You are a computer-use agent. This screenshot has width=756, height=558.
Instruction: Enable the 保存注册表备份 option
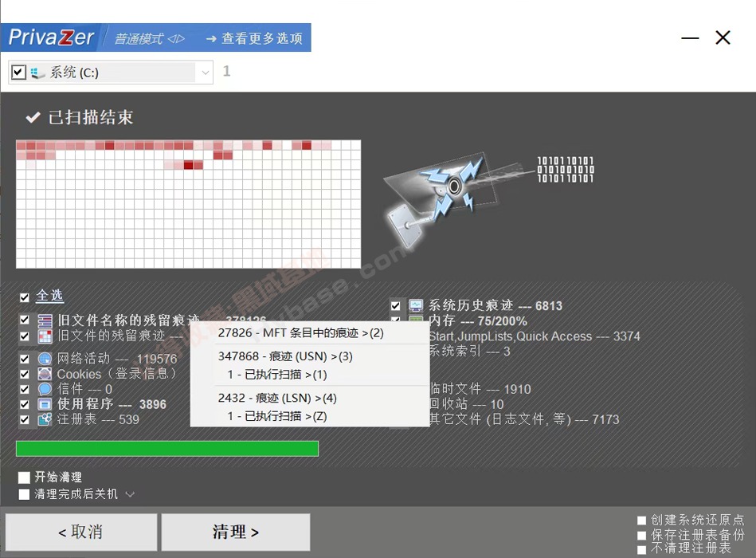tap(642, 535)
